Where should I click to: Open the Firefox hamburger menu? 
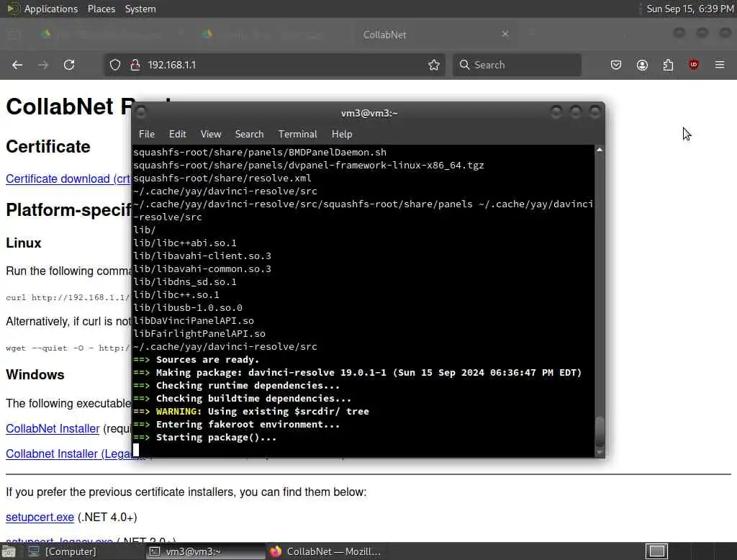tap(720, 64)
